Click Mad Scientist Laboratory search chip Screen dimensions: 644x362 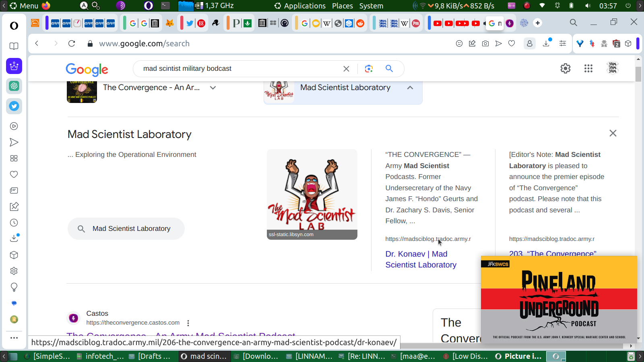click(126, 229)
